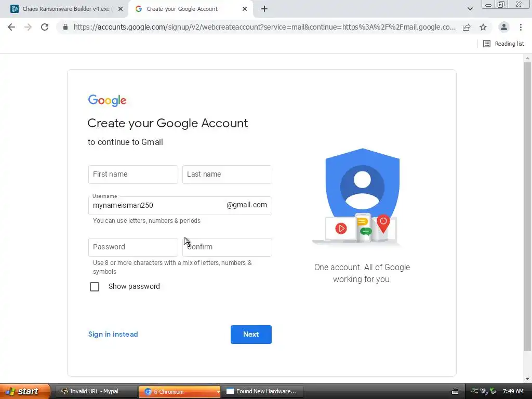Click the forward navigation arrow
This screenshot has height=399, width=532.
coord(28,27)
